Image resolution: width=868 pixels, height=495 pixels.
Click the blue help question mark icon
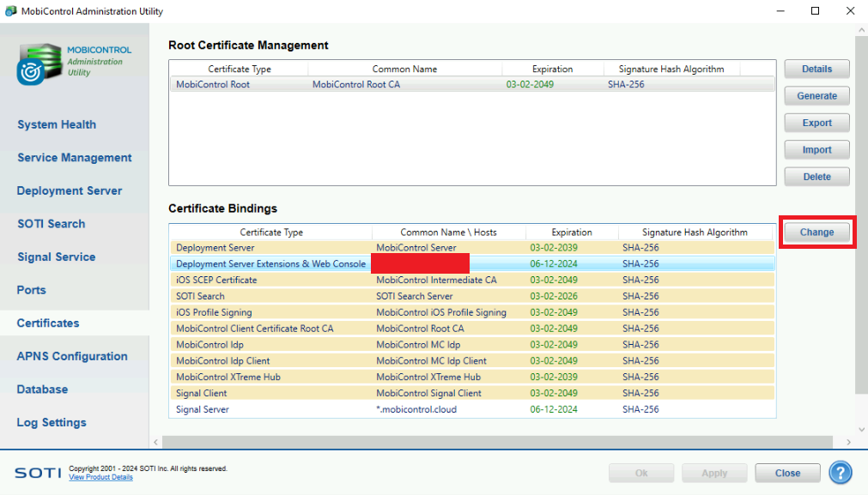click(841, 473)
